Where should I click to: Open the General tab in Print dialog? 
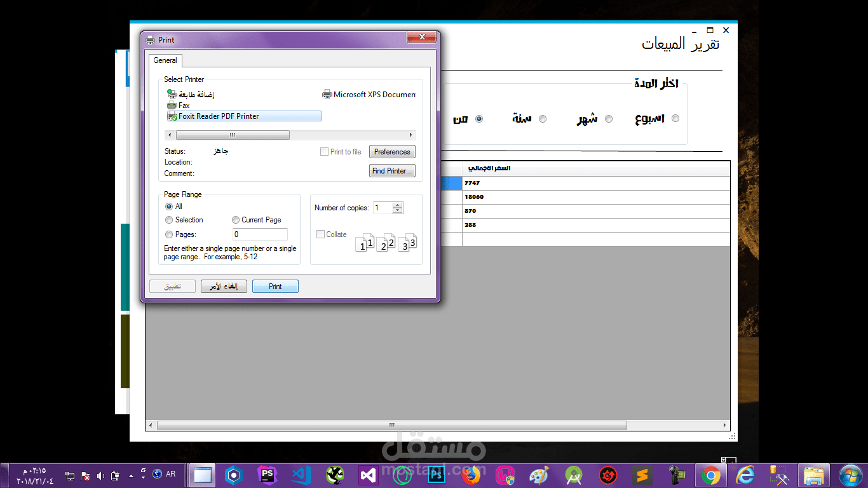165,60
